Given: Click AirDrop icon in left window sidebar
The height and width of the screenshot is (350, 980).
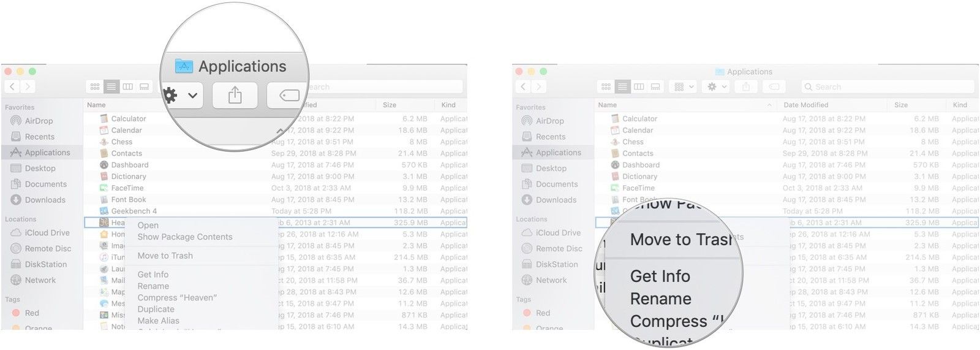Looking at the screenshot, I should click(x=16, y=121).
